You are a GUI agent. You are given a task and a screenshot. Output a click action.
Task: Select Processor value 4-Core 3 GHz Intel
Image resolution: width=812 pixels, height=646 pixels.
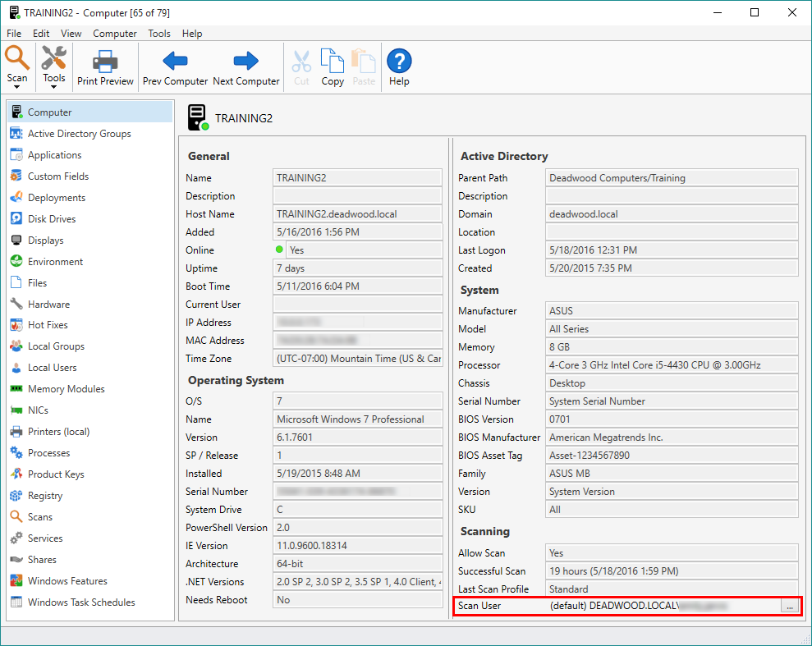[672, 365]
